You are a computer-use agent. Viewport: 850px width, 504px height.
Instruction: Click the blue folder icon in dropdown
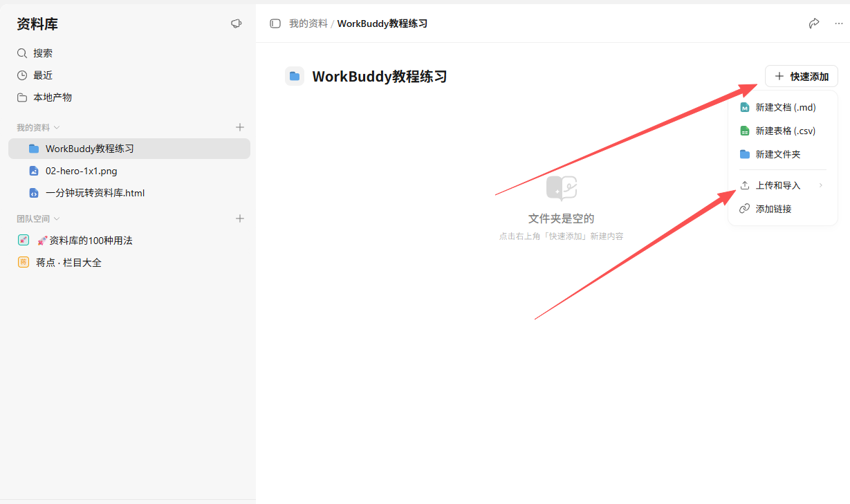[745, 154]
